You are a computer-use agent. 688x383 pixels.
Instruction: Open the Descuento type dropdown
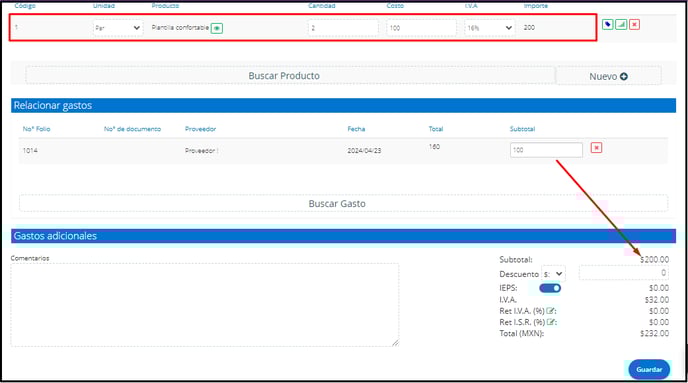[553, 274]
